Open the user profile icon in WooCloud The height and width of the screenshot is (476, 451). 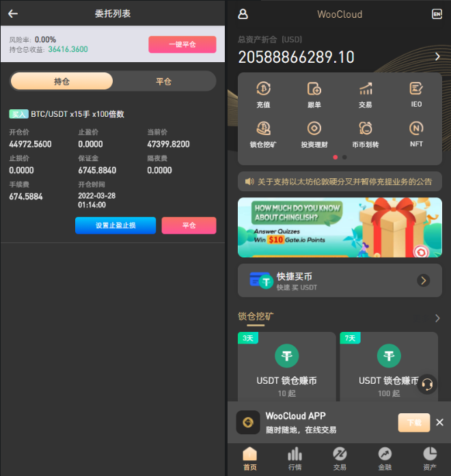[x=243, y=14]
